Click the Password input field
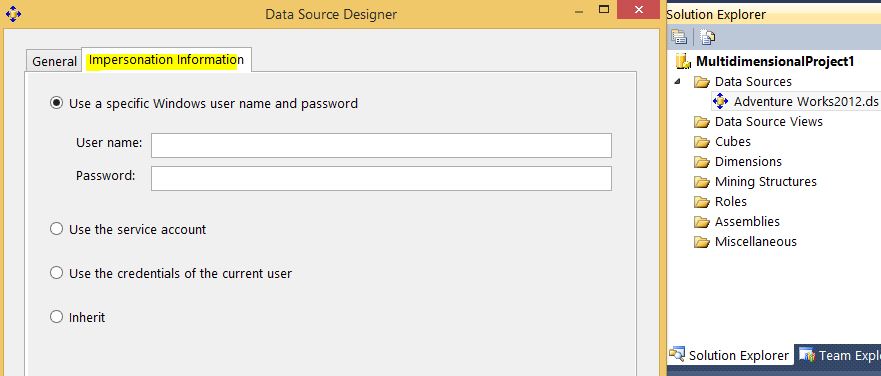 click(x=381, y=178)
